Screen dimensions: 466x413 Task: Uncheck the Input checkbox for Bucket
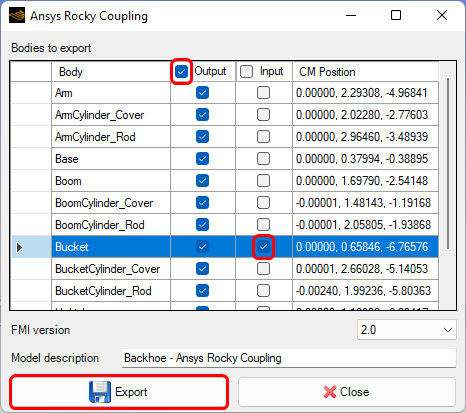[x=263, y=247]
